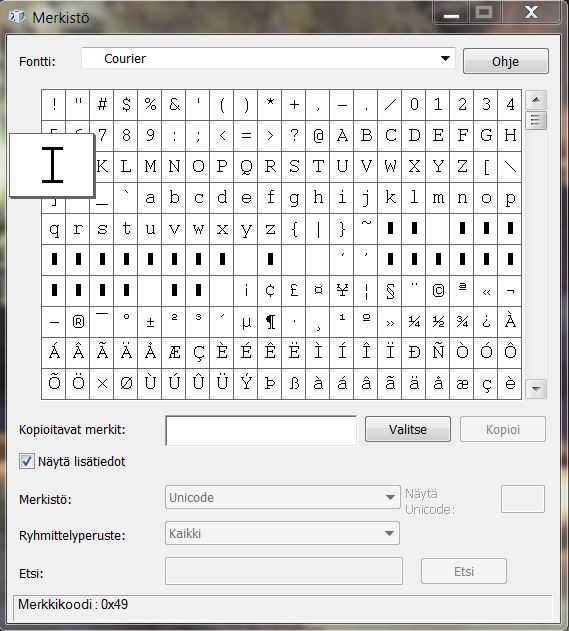Screen dimensions: 569x631
Task: Select the copyright © character
Action: pos(438,291)
